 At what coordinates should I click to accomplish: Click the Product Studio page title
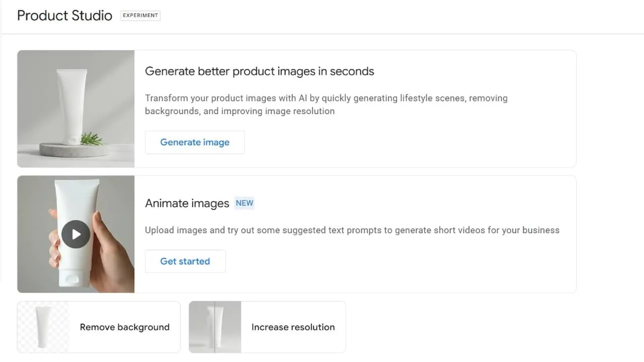64,16
